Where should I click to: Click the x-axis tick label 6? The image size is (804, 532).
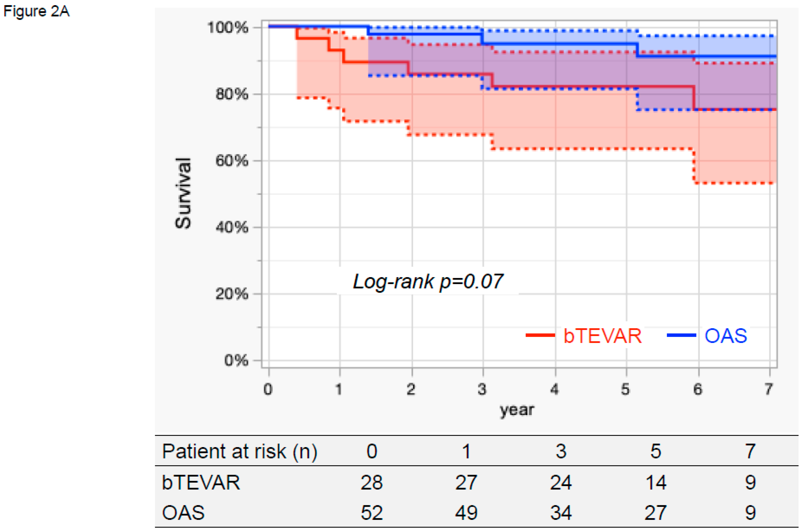[698, 390]
